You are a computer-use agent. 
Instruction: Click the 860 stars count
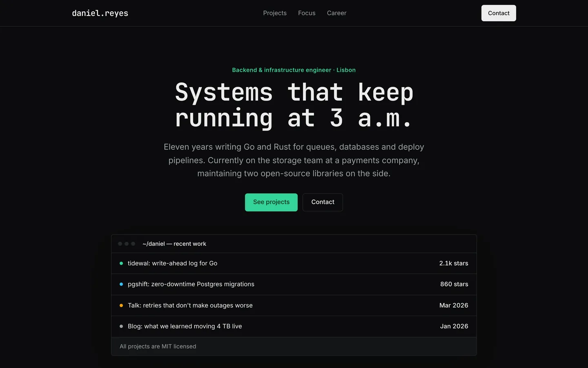[454, 284]
